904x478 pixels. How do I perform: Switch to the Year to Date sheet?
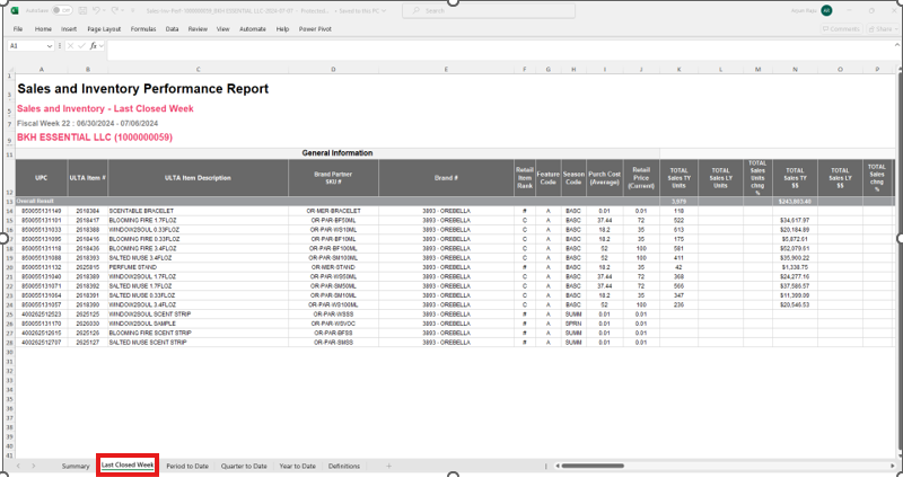[x=298, y=466]
